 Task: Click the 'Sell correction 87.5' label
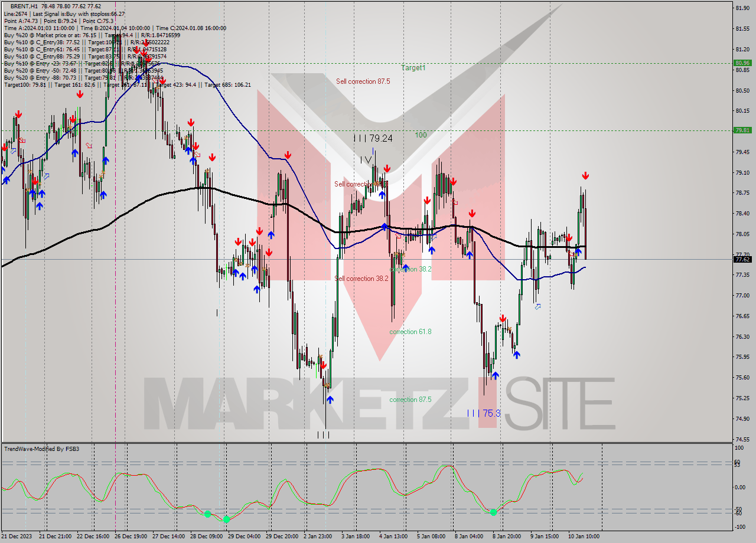coord(363,81)
